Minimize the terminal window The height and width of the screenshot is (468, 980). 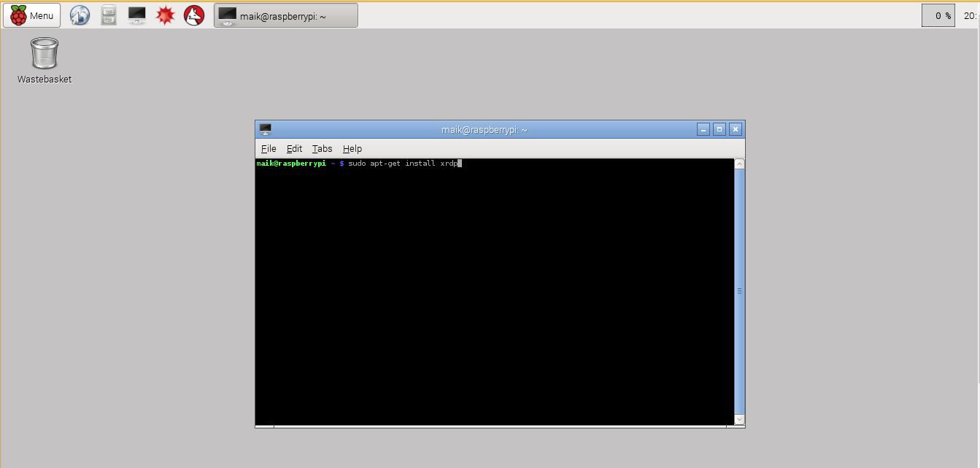703,129
